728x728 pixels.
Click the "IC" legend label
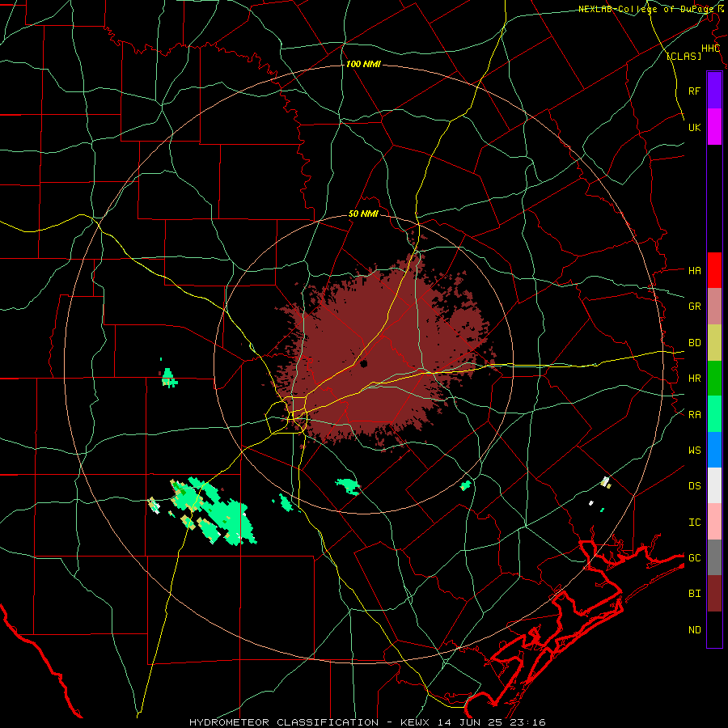694,523
